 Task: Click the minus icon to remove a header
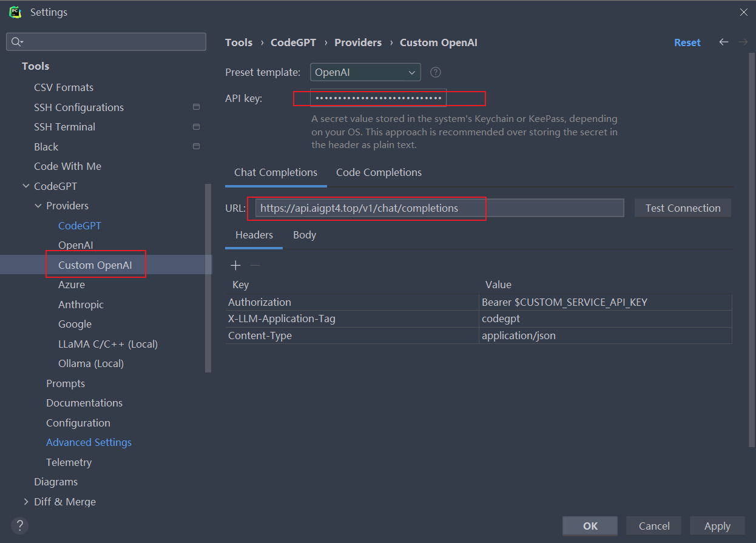click(x=255, y=265)
